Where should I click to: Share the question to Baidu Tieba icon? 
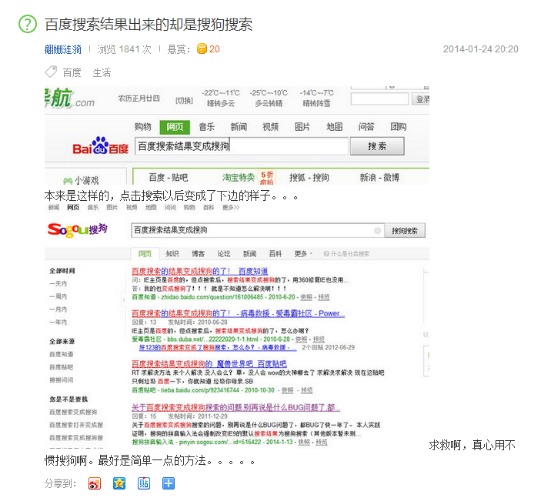pos(144,483)
